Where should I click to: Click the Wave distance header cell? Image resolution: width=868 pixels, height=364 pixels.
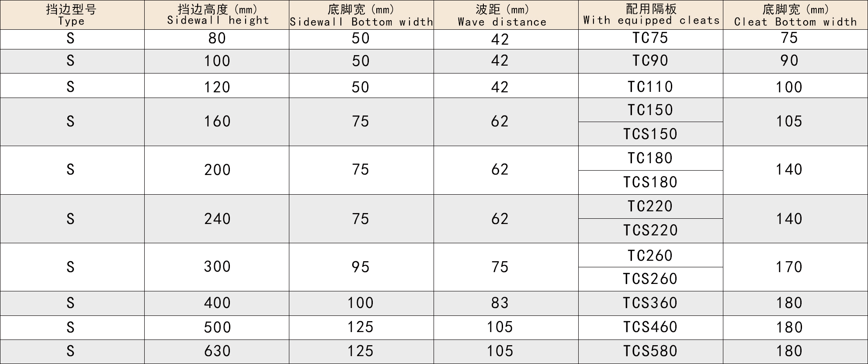pyautogui.click(x=502, y=15)
